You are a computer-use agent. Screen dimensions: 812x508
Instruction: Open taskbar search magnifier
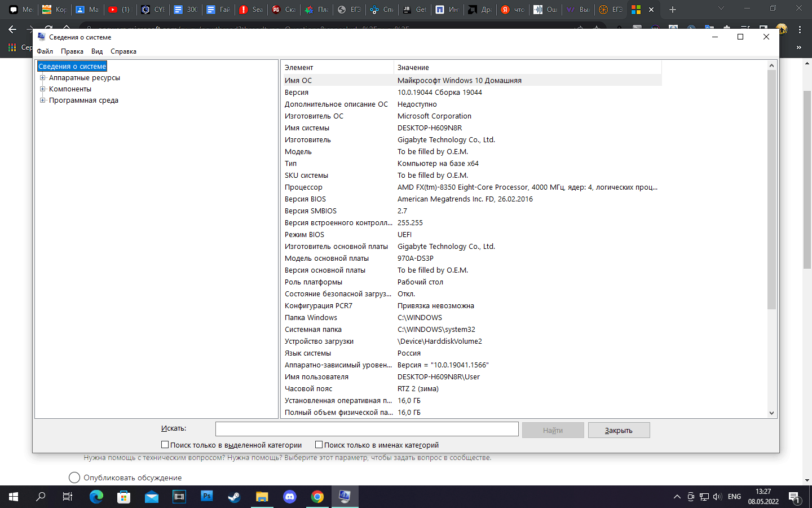pyautogui.click(x=41, y=497)
